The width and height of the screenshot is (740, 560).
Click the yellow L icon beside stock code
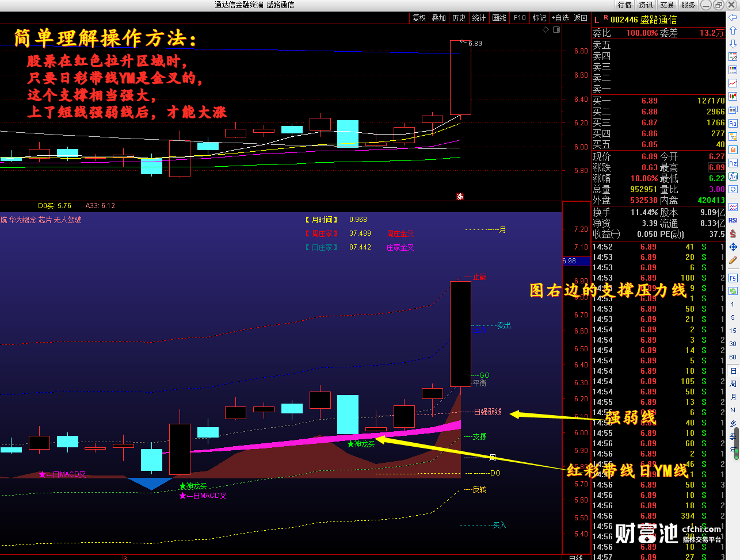[x=597, y=20]
